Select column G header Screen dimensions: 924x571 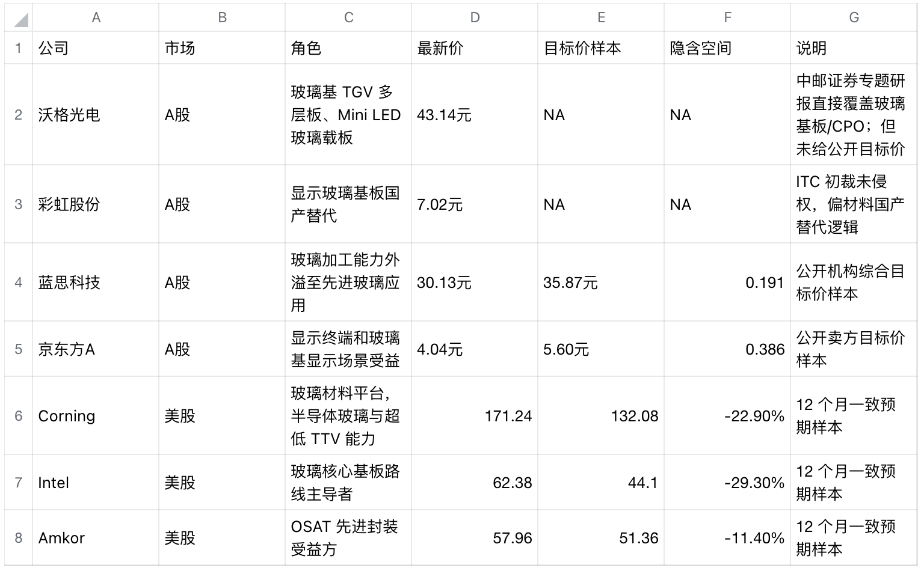[854, 18]
